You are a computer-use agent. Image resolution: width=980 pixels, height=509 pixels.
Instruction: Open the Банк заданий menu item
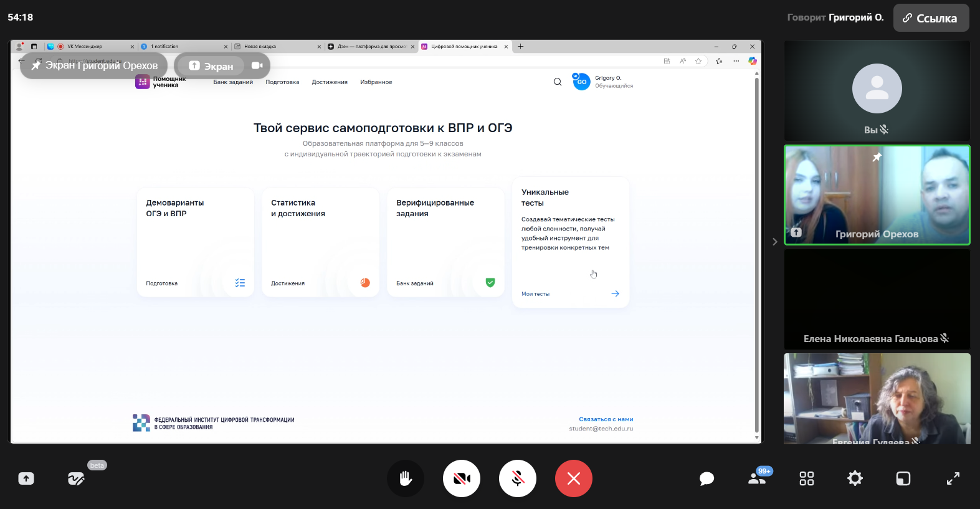click(233, 82)
